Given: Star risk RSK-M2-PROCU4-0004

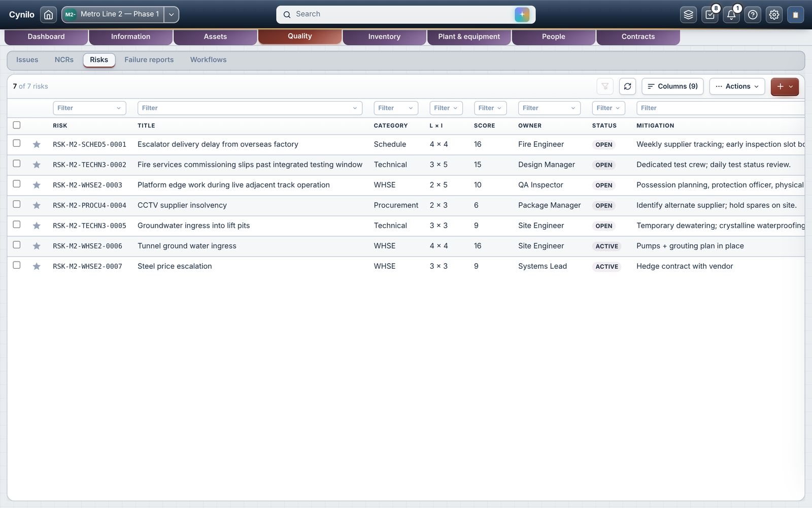Looking at the screenshot, I should click(37, 206).
